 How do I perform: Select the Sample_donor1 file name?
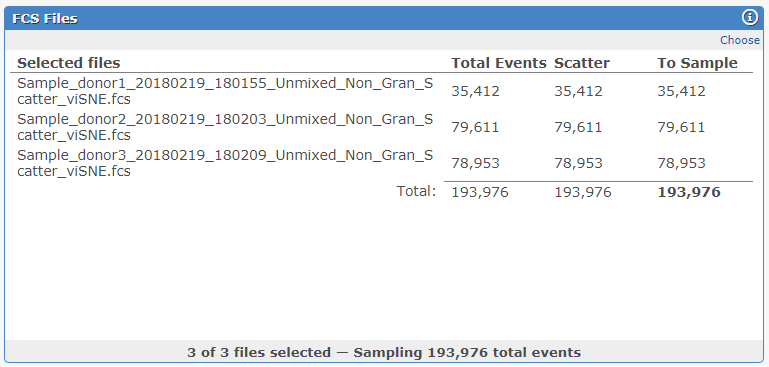(225, 91)
